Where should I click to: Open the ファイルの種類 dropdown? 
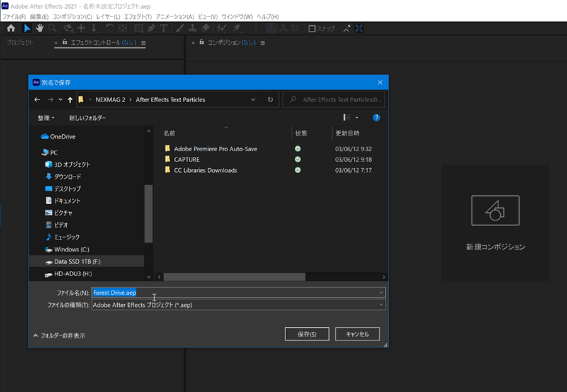coord(238,305)
